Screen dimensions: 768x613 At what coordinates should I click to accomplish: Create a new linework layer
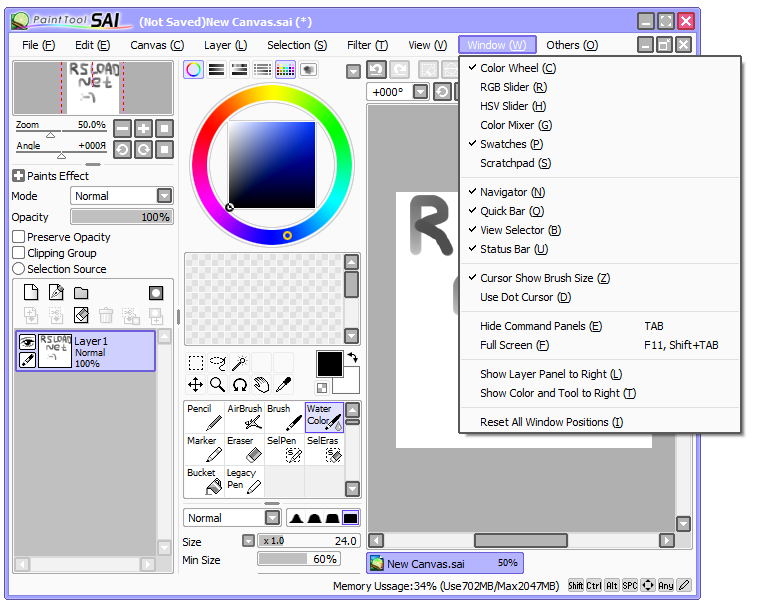tap(56, 292)
